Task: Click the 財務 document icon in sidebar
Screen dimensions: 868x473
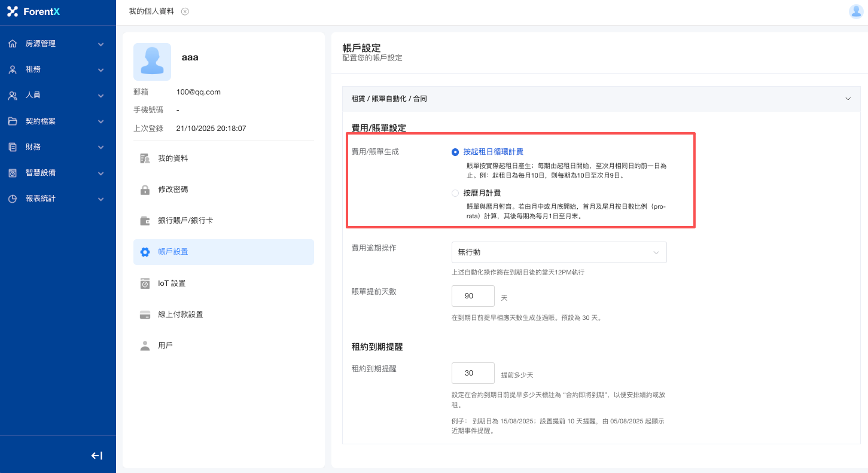Action: tap(13, 147)
